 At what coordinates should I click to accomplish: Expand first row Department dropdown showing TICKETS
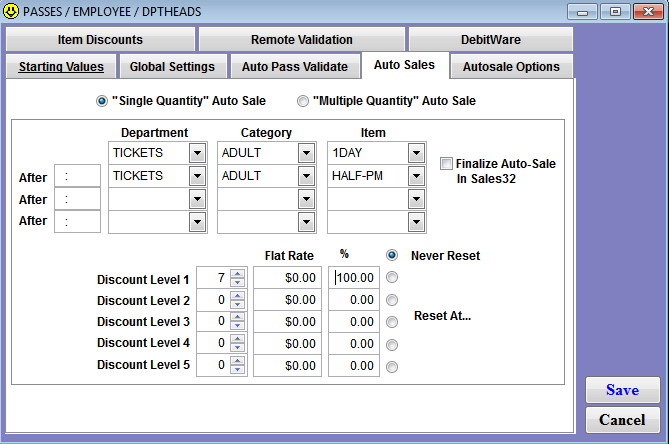pos(197,153)
